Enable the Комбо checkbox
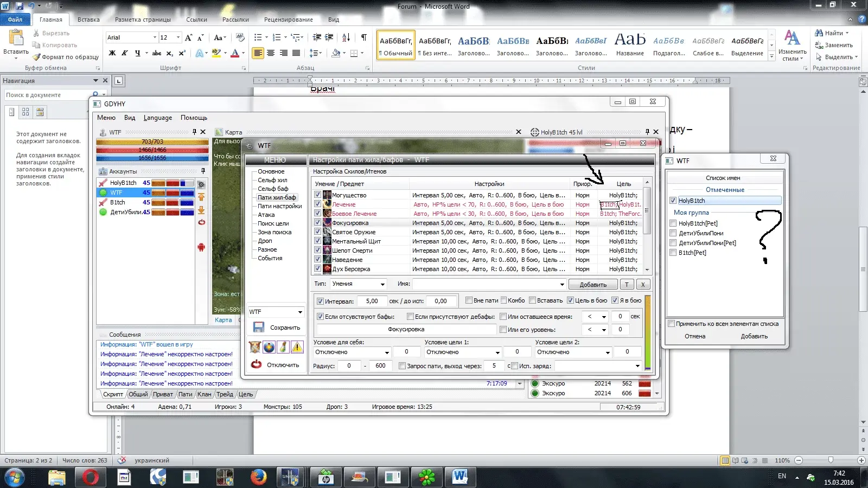868x488 pixels. click(x=503, y=300)
